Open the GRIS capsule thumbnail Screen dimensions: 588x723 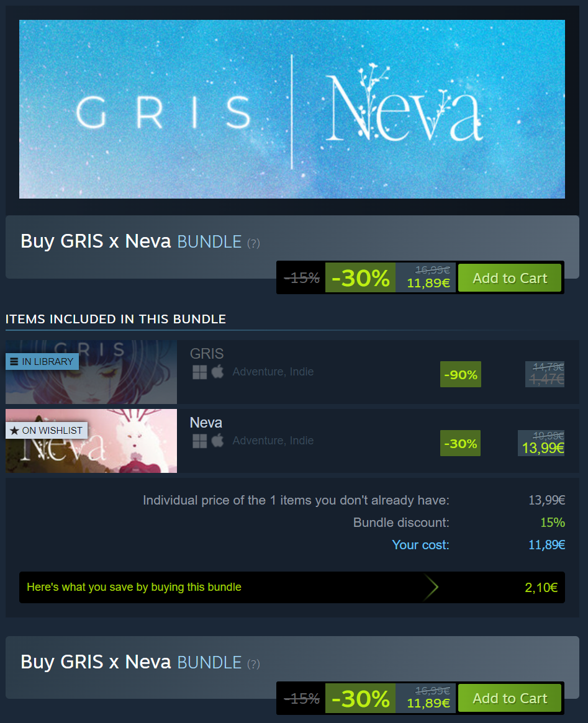[91, 372]
